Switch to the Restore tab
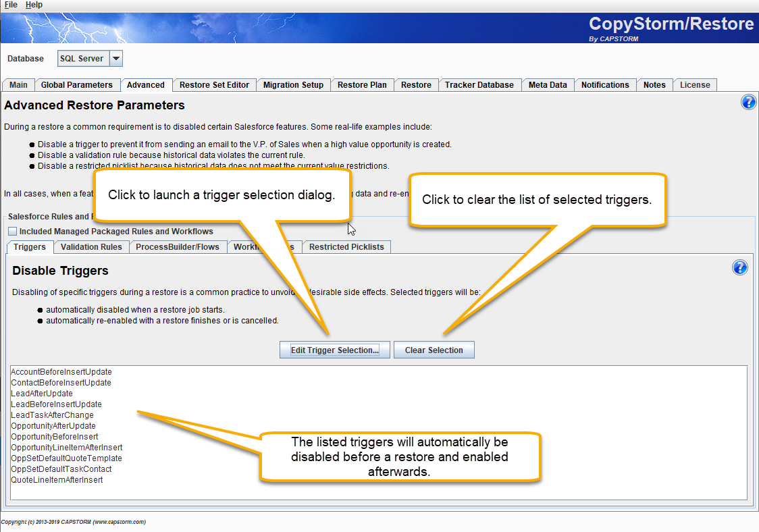The image size is (759, 532). (416, 84)
